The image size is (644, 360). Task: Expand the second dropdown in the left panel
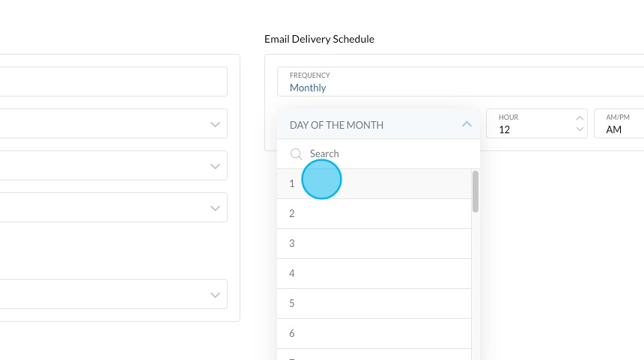tap(112, 165)
